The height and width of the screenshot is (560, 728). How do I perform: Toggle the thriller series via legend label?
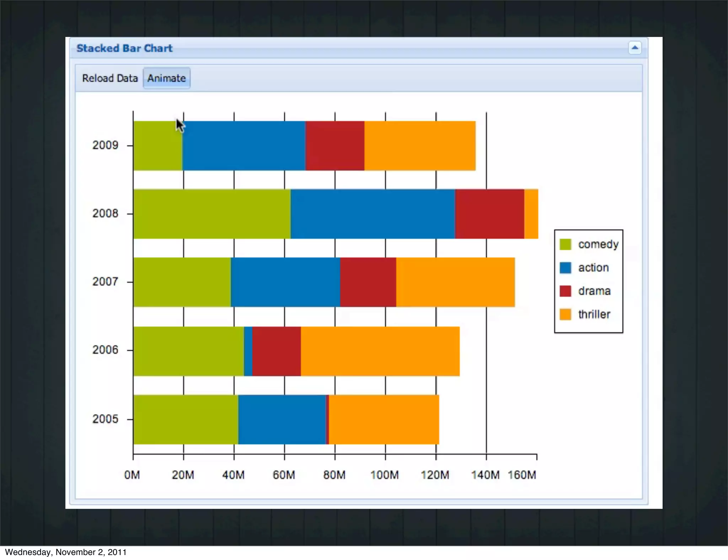point(594,314)
